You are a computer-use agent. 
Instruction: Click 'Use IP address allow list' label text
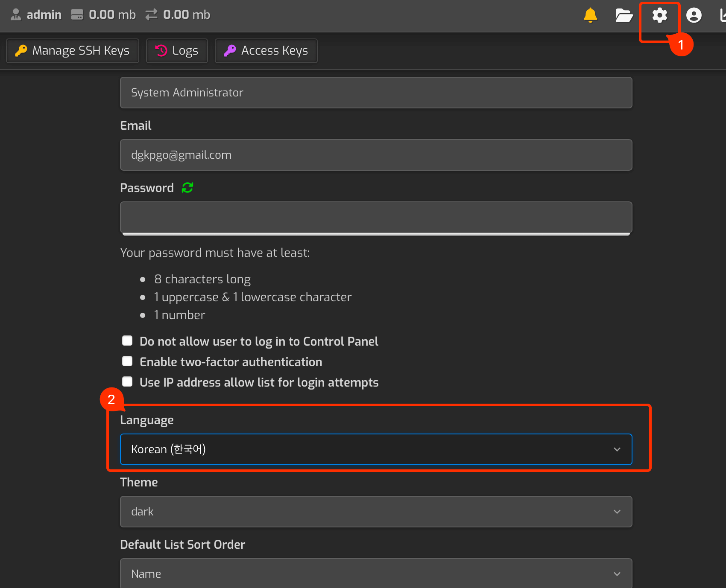(x=259, y=382)
